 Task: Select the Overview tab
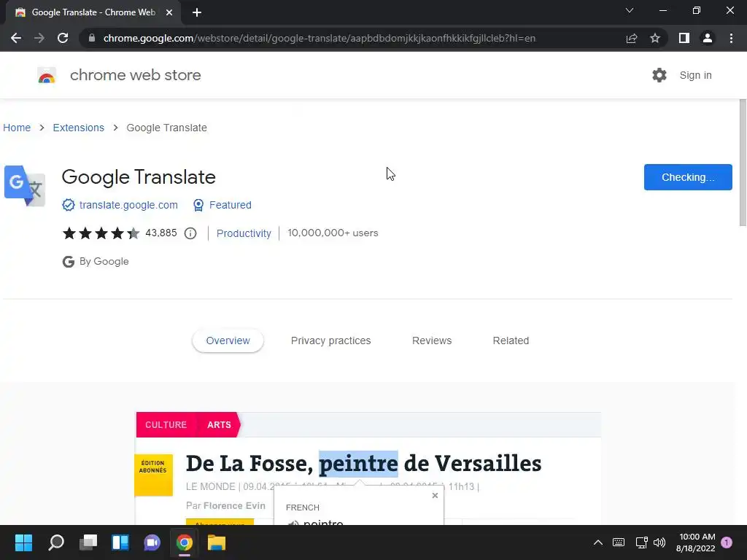228,341
